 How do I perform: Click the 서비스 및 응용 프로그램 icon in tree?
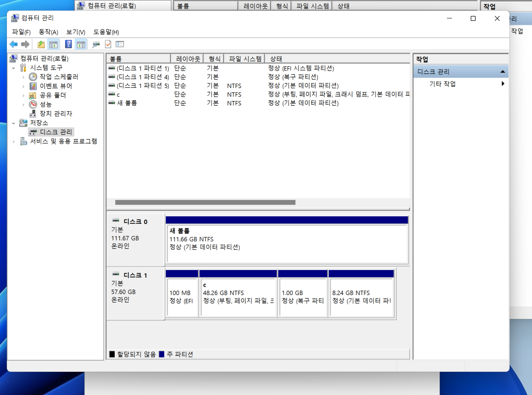coord(23,141)
